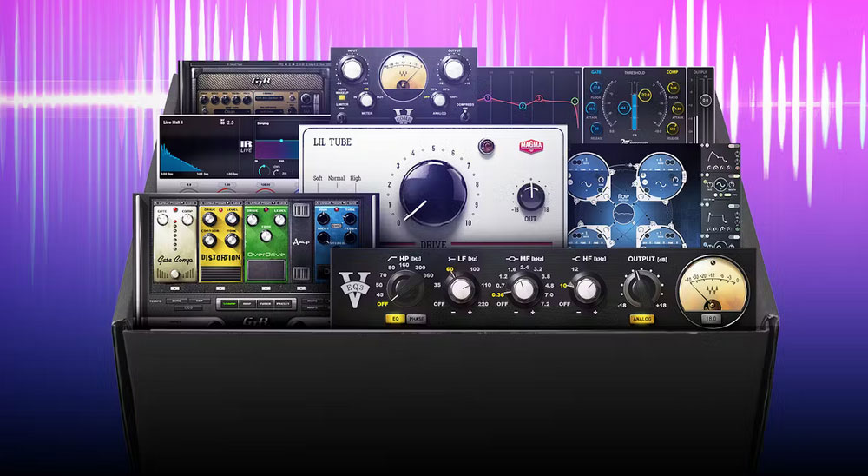Screen dimensions: 868x476
Task: Click the OverDrive pedal red LED
Action: click(266, 211)
